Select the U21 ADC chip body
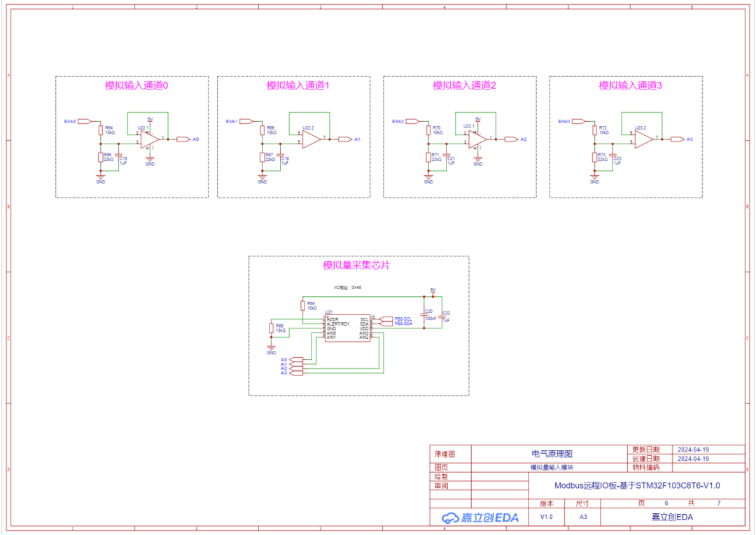 click(348, 328)
